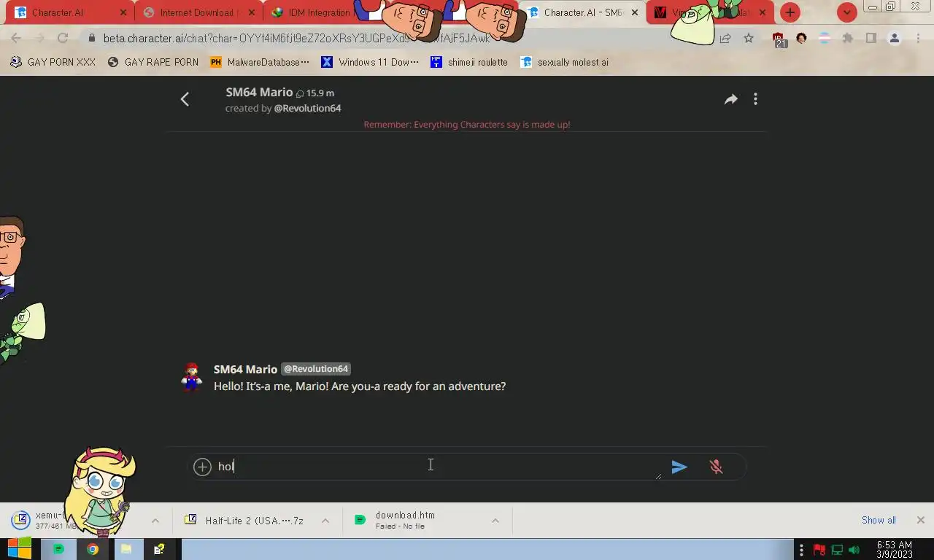This screenshot has width=934, height=560.
Task: Open the extension with the face avatar icon
Action: click(x=801, y=38)
